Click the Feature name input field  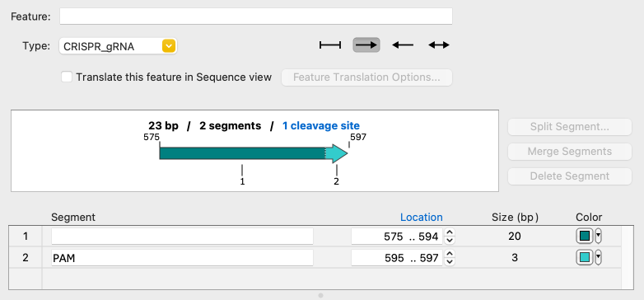coord(256,16)
